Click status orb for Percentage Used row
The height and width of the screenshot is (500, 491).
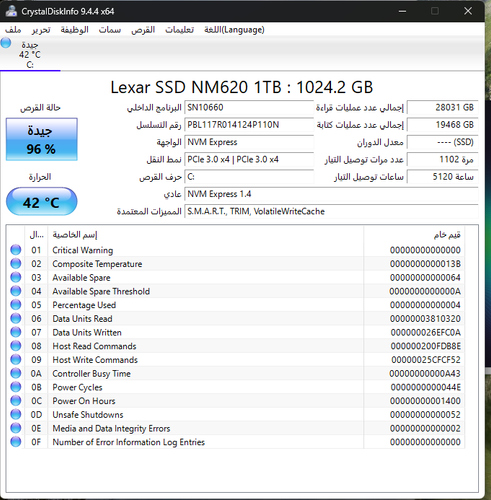coord(16,304)
